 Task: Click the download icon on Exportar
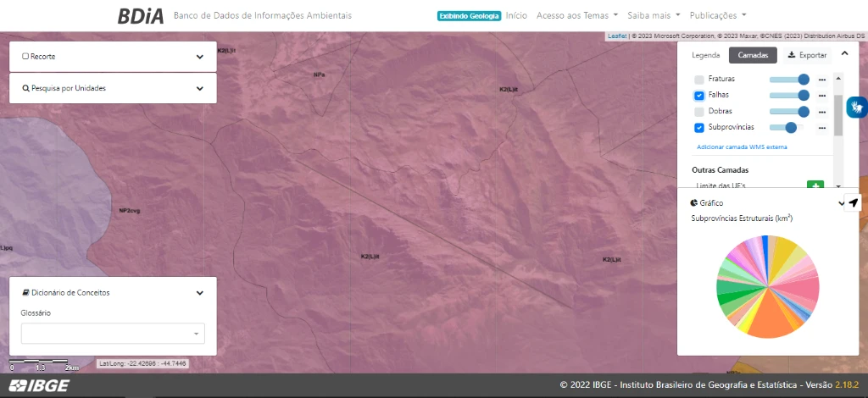click(x=792, y=55)
